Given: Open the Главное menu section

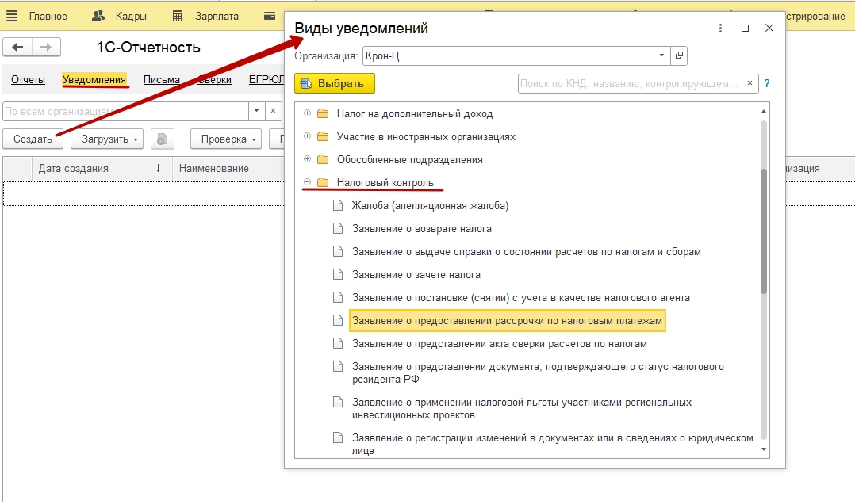Looking at the screenshot, I should (x=48, y=17).
